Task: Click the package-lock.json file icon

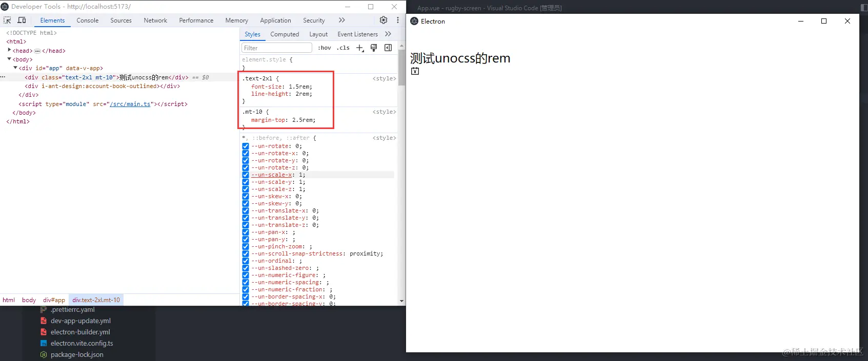Action: click(44, 354)
